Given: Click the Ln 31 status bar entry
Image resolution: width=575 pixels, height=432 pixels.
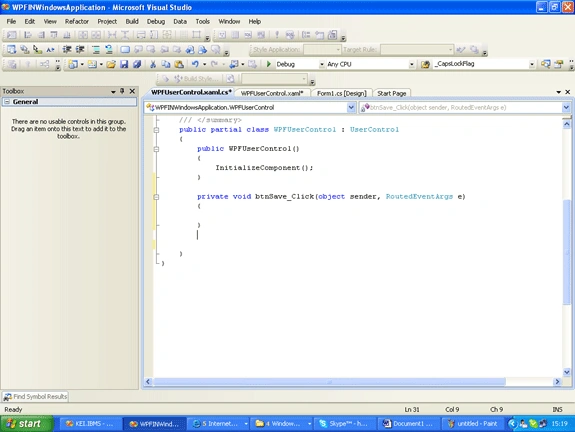Looking at the screenshot, I should point(412,409).
